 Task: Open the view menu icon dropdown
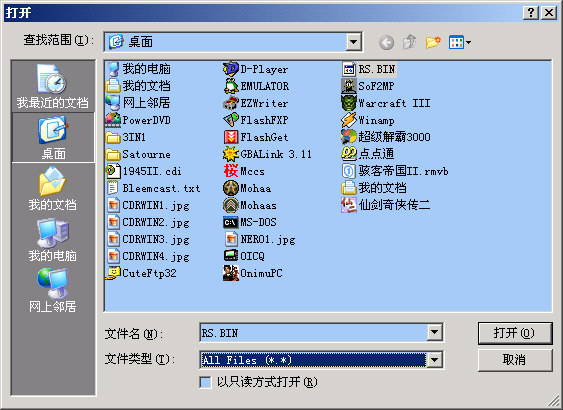click(460, 42)
